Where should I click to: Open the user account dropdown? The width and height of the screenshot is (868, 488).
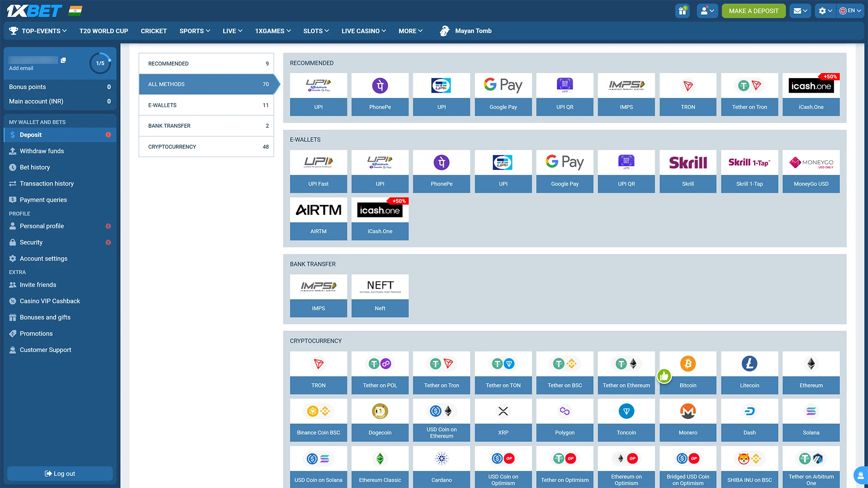click(707, 11)
